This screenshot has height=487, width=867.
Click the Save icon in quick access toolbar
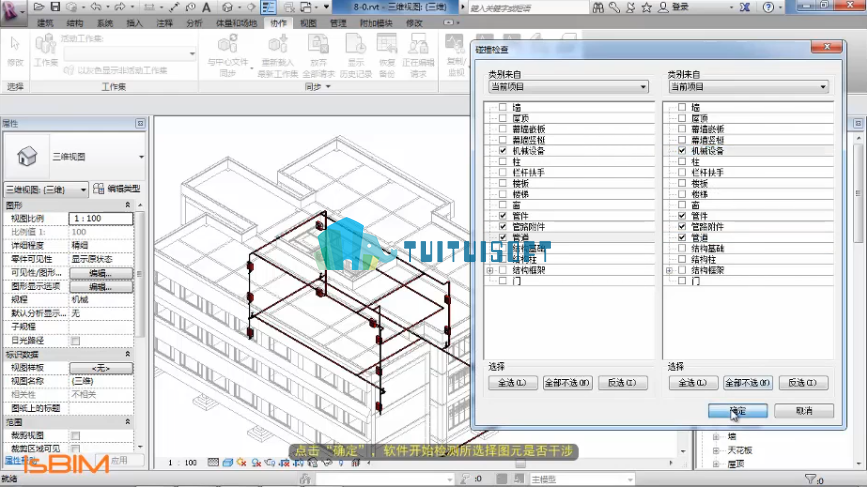tap(55, 7)
